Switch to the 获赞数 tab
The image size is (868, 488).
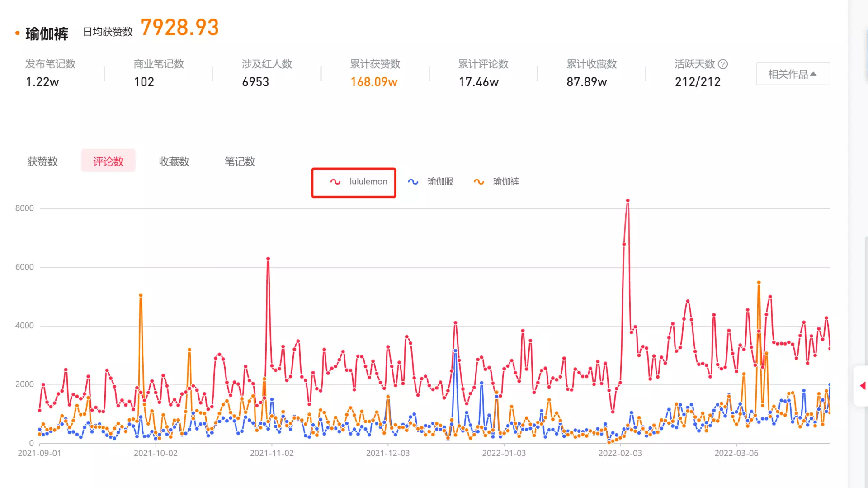pos(42,161)
